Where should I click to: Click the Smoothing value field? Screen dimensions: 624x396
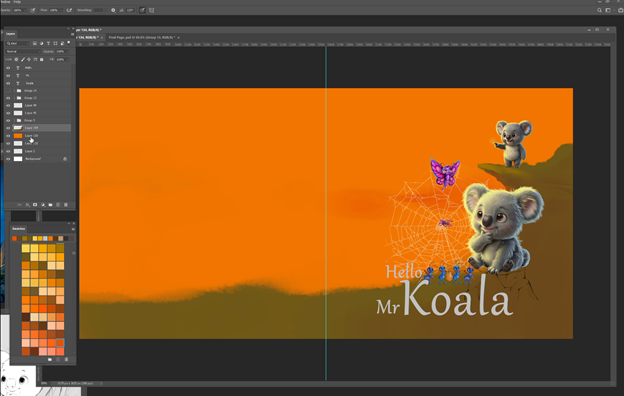pos(98,10)
